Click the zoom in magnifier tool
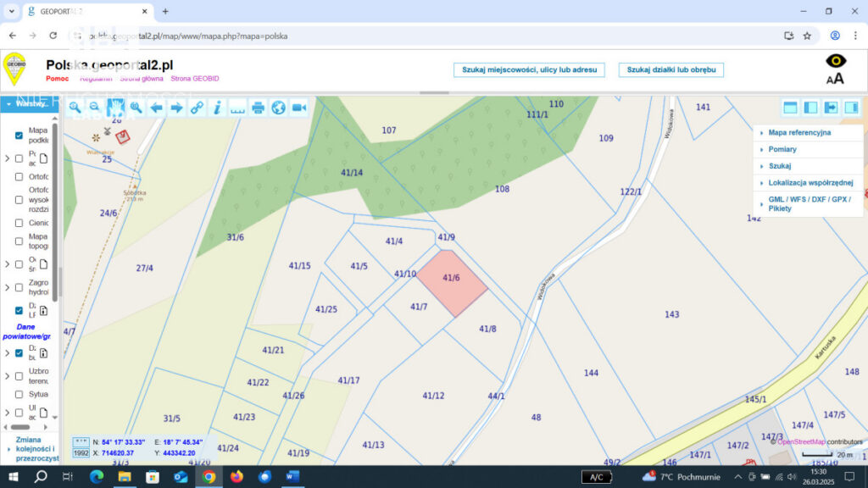The image size is (868, 488). [75, 108]
